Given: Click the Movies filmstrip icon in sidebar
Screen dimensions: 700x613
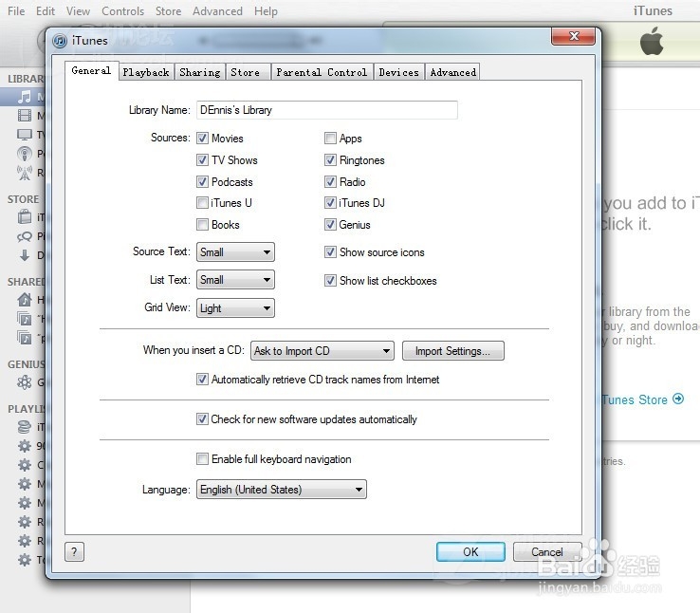Looking at the screenshot, I should point(25,116).
